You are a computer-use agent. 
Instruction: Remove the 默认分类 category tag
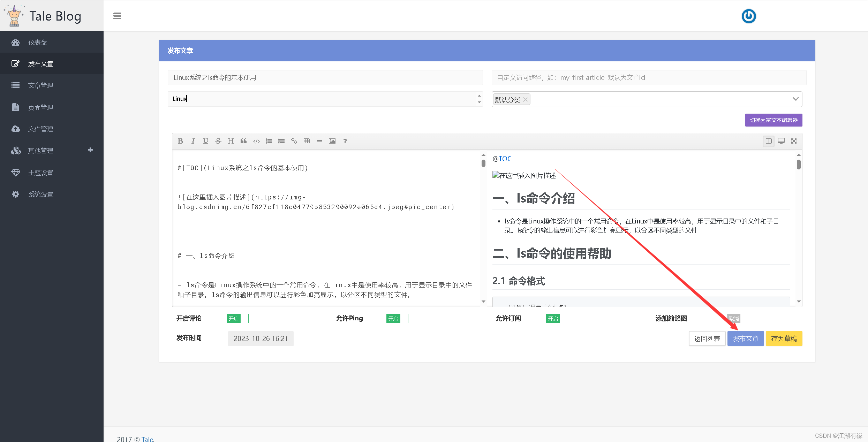pyautogui.click(x=525, y=100)
